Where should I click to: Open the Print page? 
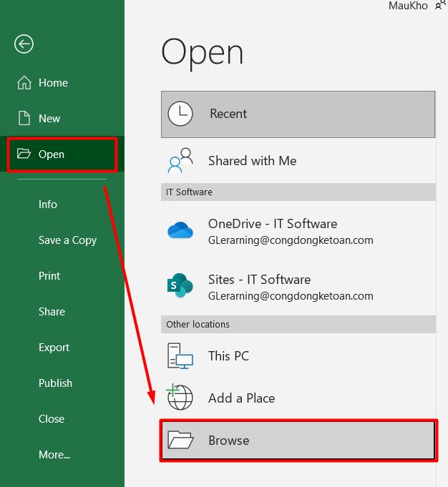(x=62, y=276)
